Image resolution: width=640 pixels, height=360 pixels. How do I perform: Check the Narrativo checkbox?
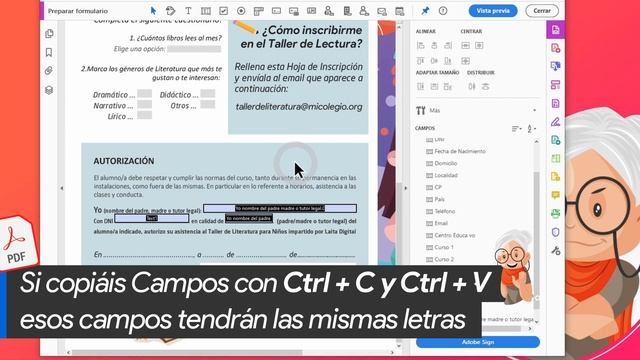[x=144, y=104]
